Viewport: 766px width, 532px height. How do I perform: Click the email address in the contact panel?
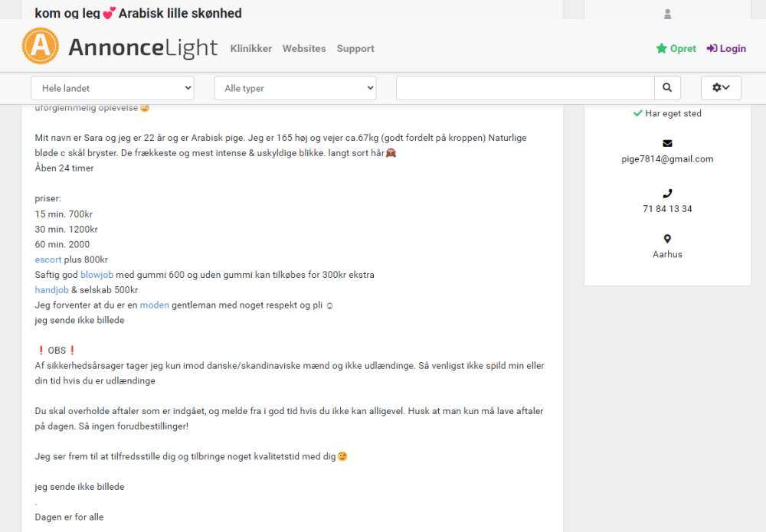click(667, 159)
